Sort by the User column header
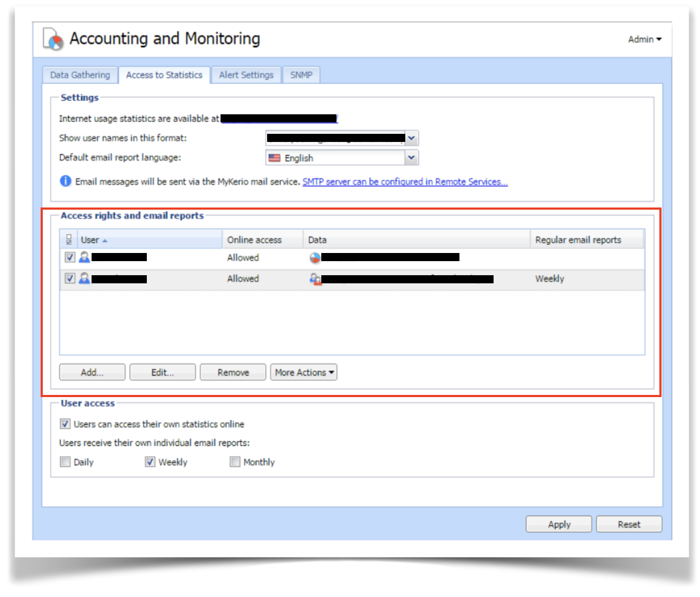Screen dimensions: 700x597 (150, 239)
